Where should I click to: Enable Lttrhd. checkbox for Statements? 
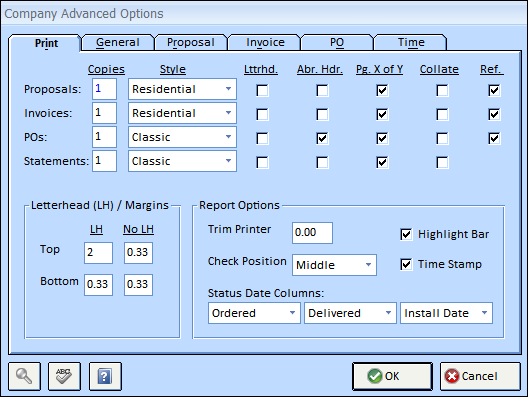(x=262, y=162)
